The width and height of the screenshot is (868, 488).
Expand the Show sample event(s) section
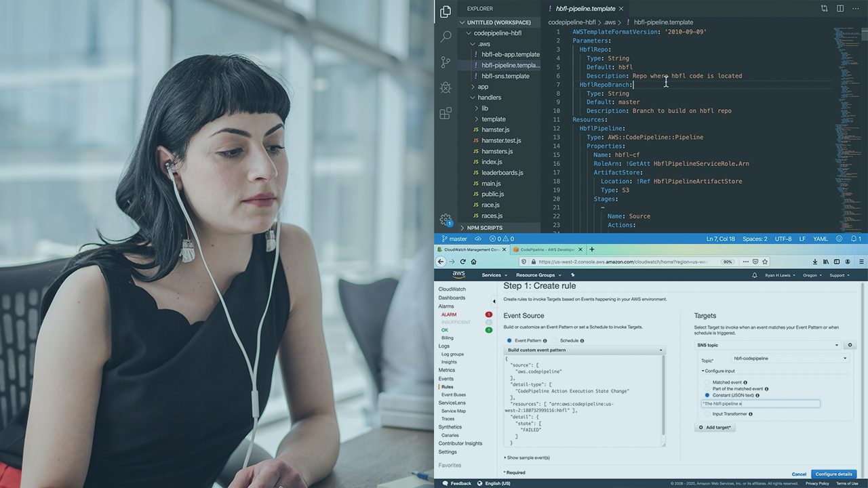[x=527, y=457]
